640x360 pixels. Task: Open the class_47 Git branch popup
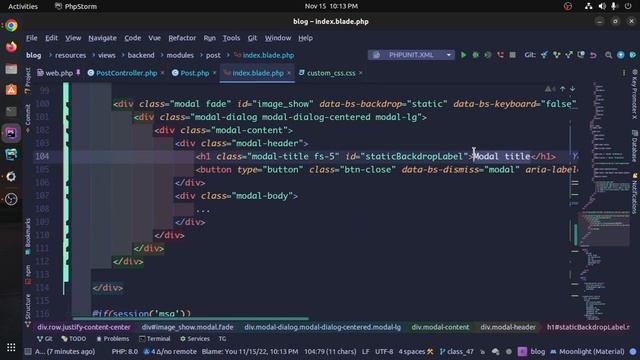pyautogui.click(x=457, y=351)
